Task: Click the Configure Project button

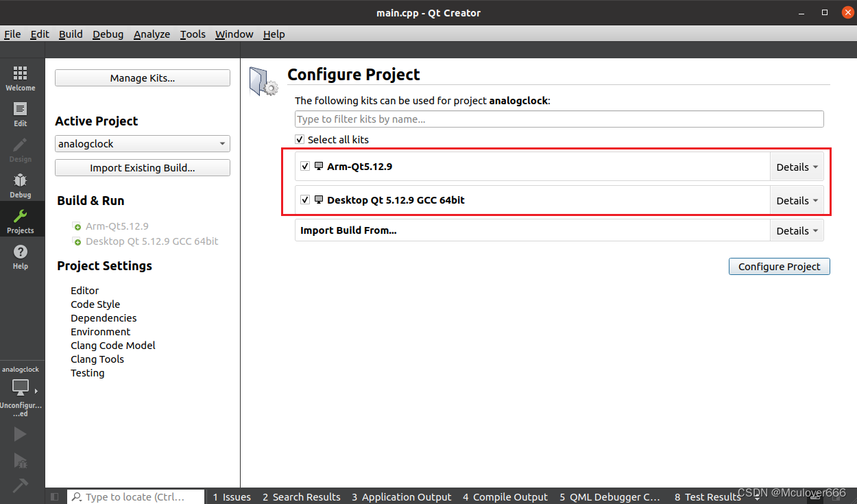Action: [780, 267]
